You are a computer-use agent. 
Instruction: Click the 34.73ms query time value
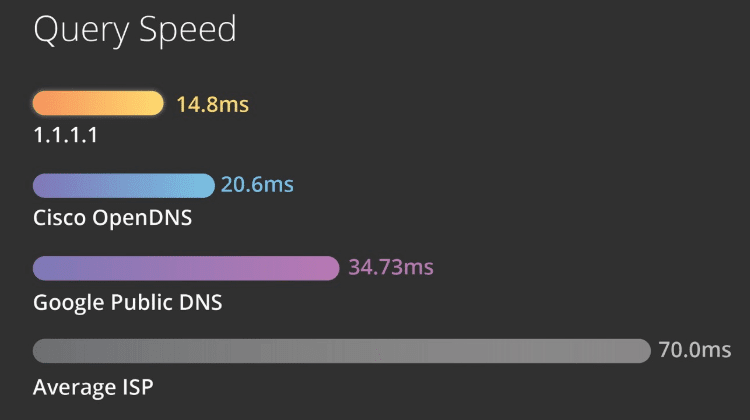[x=391, y=268]
